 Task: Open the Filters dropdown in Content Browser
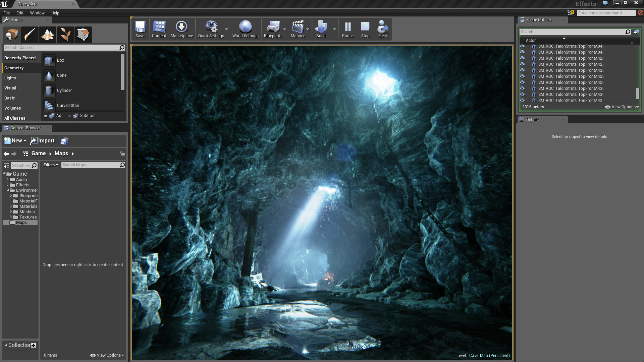[51, 165]
